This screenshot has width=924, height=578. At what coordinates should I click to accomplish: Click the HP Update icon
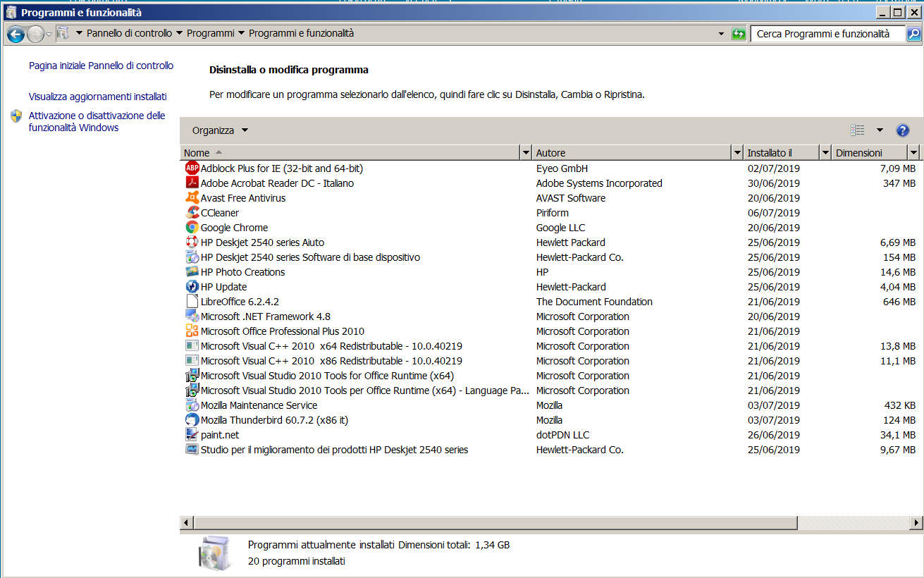click(192, 287)
